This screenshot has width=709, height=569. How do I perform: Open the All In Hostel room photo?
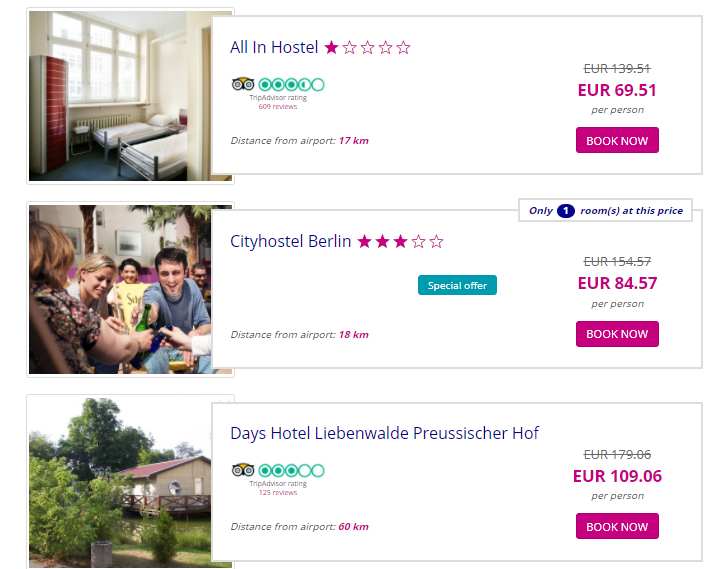coord(130,96)
